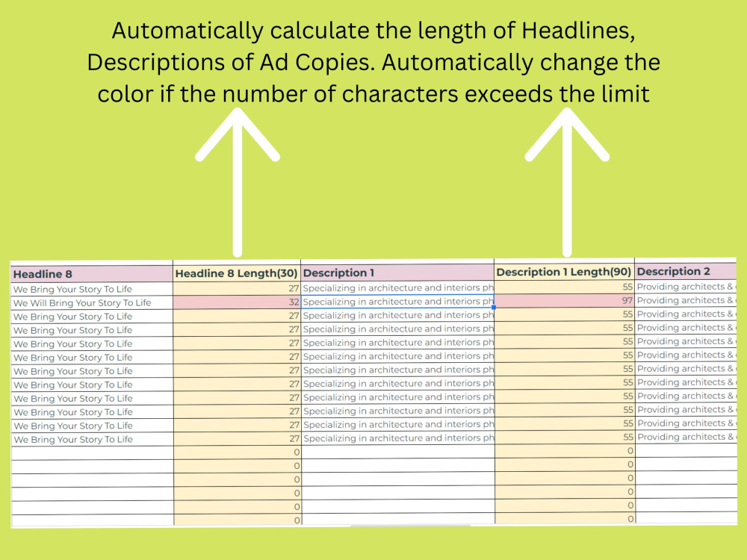
Task: Select Description 1 cell in the 97-length row
Action: (x=397, y=302)
